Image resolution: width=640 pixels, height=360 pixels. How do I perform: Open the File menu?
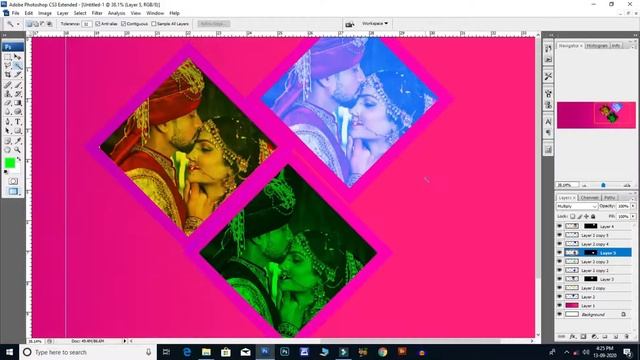pyautogui.click(x=16, y=13)
